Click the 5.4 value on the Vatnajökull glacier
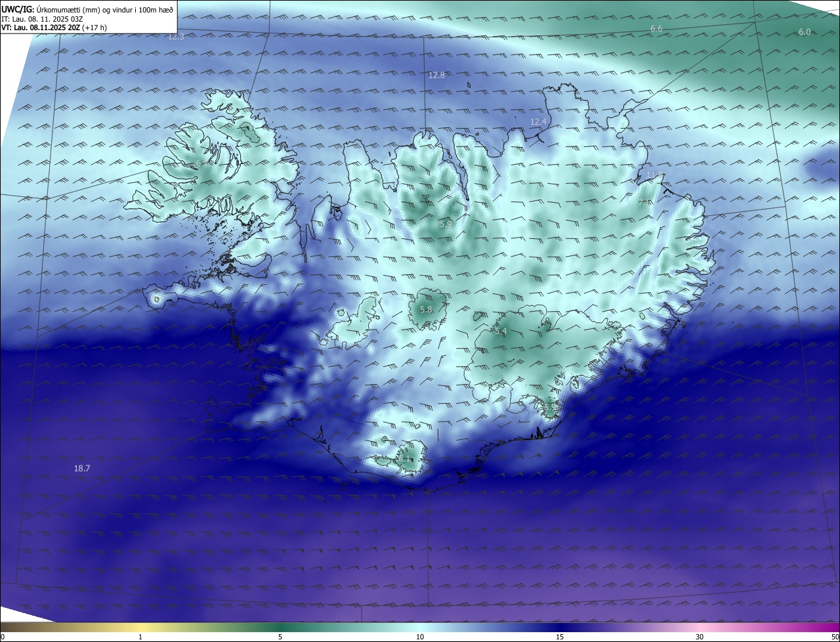840x642 pixels. coord(501,332)
